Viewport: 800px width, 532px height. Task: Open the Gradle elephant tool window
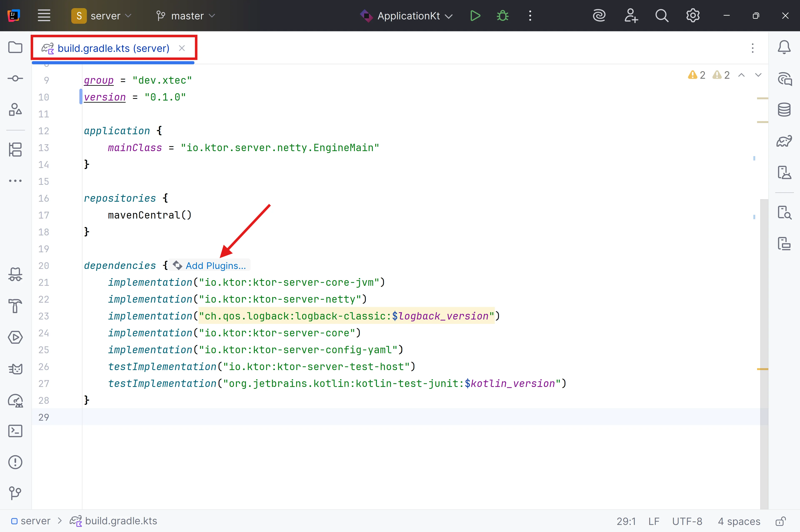tap(784, 141)
